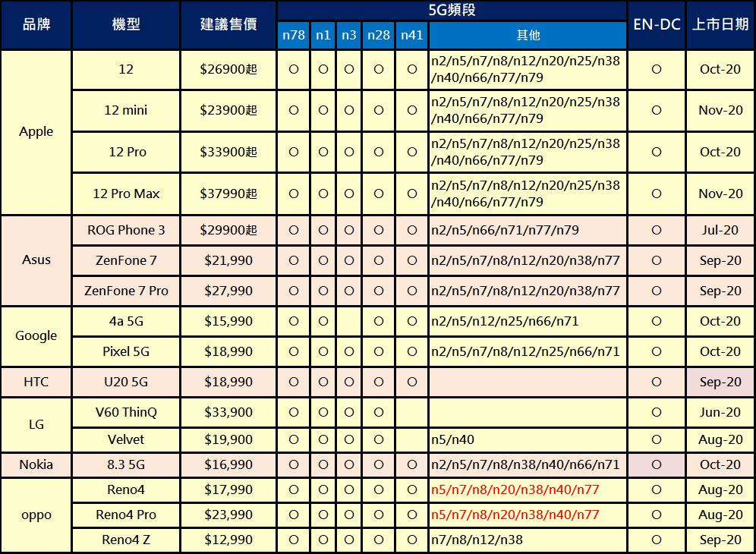Click the n3 sub-header
The height and width of the screenshot is (554, 756).
click(348, 36)
